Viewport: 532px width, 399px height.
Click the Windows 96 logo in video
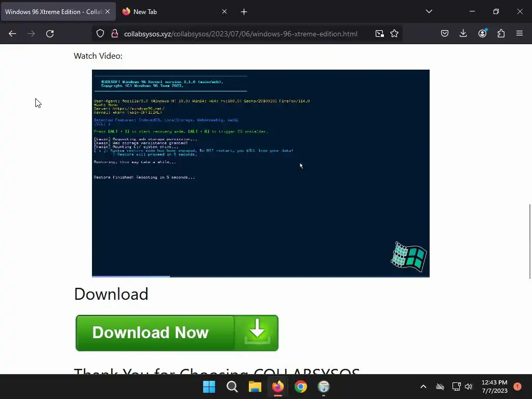point(409,257)
